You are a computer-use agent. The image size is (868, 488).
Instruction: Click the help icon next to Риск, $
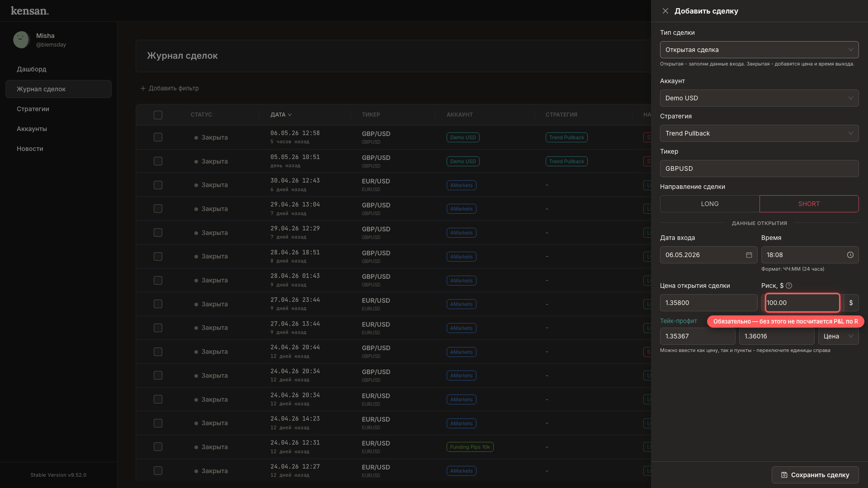pos(789,286)
